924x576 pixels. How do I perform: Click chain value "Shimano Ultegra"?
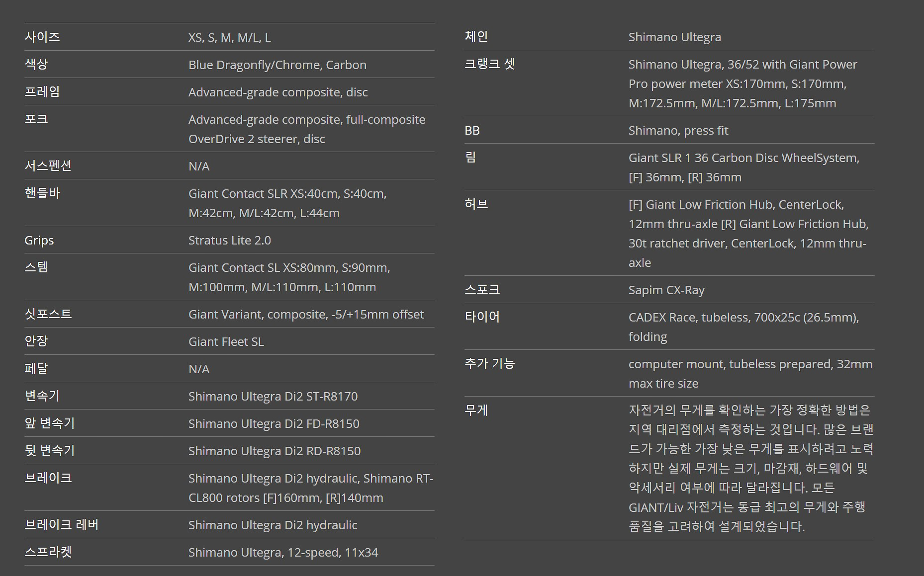click(x=674, y=37)
